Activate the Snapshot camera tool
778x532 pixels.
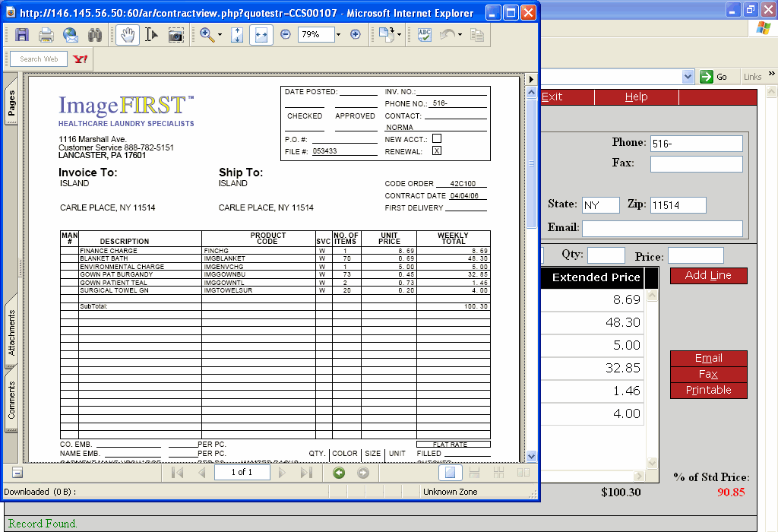tap(176, 35)
